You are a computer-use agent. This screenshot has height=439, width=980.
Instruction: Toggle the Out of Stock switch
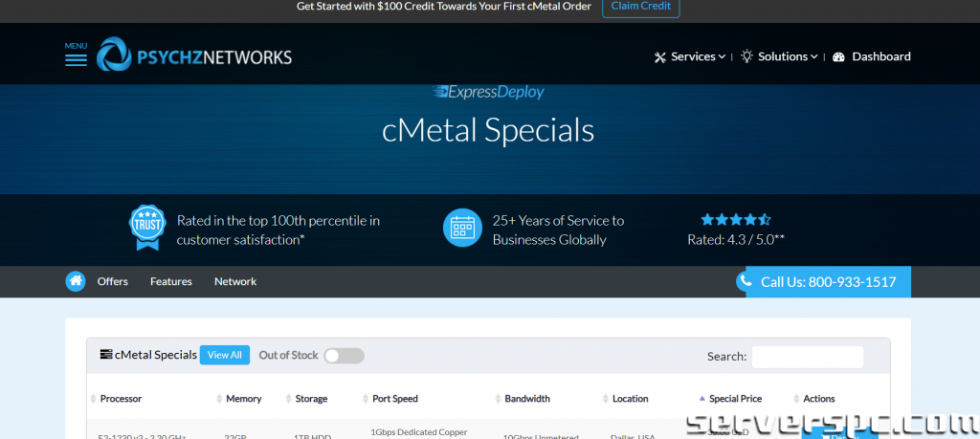(x=344, y=356)
